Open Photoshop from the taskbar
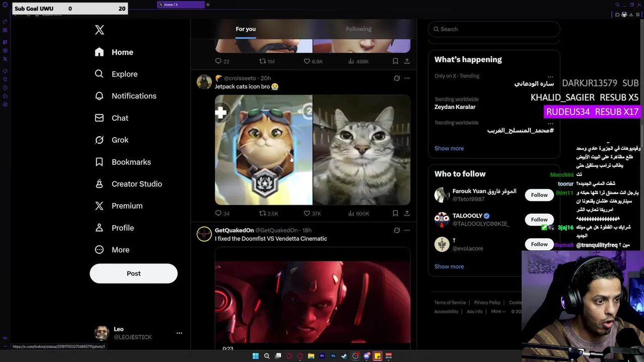Screen dimensions: 644x362 tap(333, 356)
